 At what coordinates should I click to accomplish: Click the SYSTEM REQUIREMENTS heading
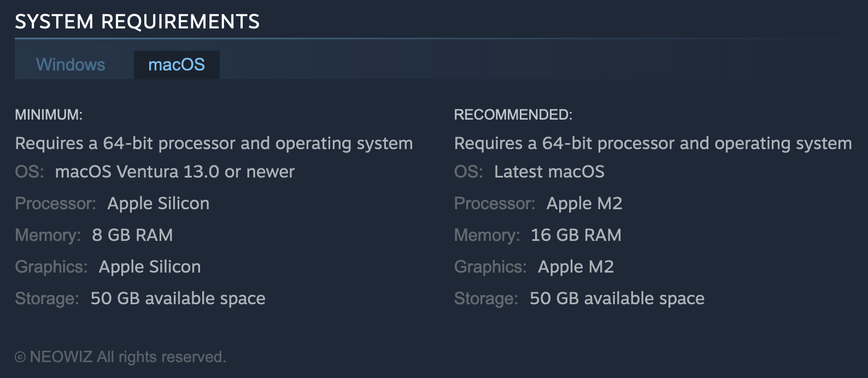point(137,22)
